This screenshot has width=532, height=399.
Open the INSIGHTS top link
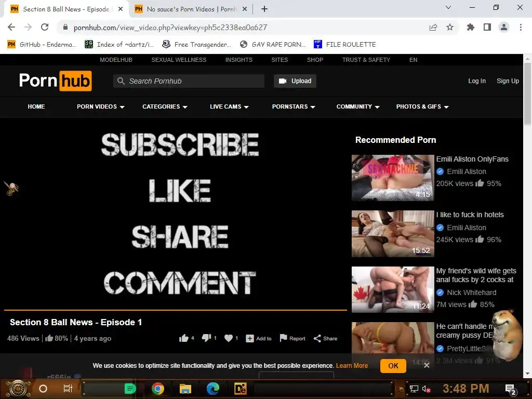239,60
